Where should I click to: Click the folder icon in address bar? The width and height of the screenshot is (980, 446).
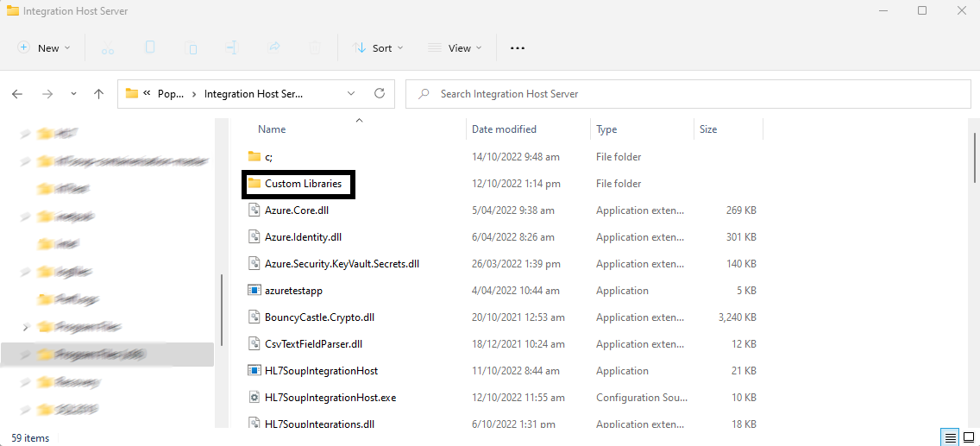pyautogui.click(x=131, y=94)
